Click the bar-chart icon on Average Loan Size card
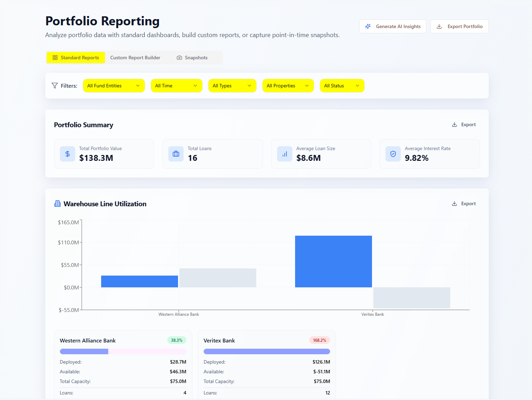This screenshot has width=532, height=400. click(284, 154)
